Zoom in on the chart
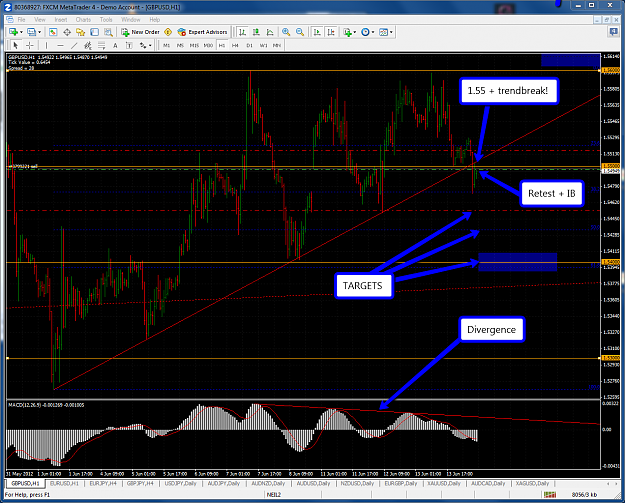This screenshot has width=625, height=503. coord(286,32)
